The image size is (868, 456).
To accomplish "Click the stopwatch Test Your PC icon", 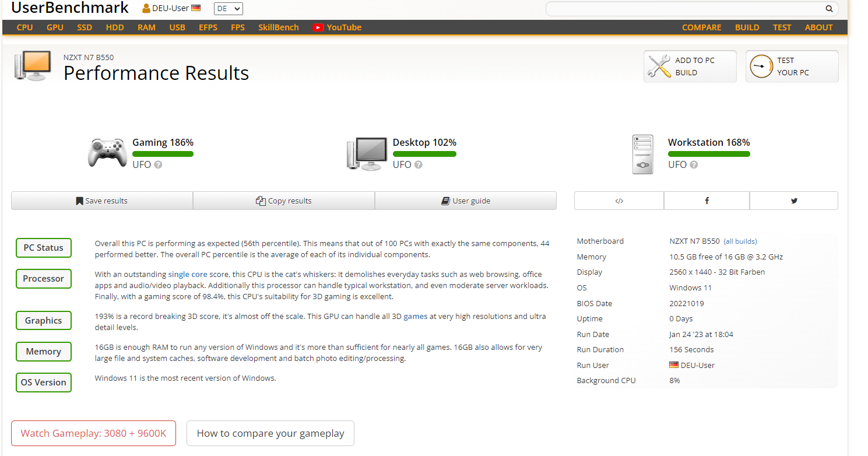I will (x=761, y=66).
